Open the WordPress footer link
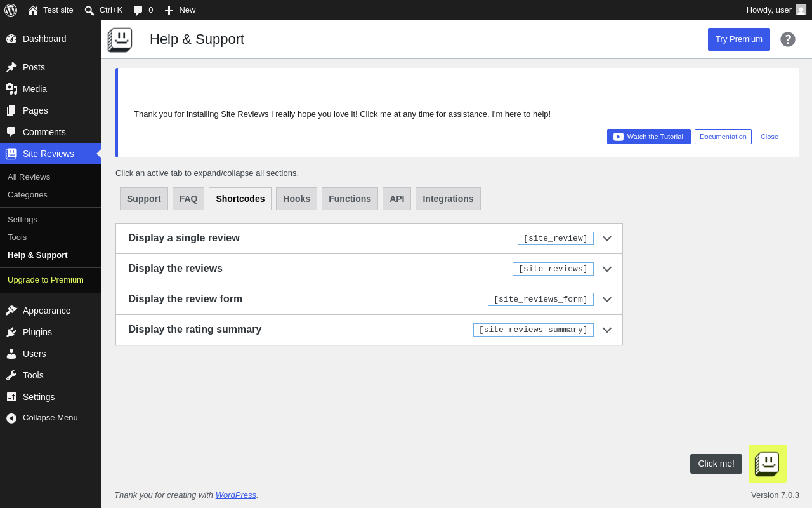Screen dimensions: 812x508 pos(236,495)
